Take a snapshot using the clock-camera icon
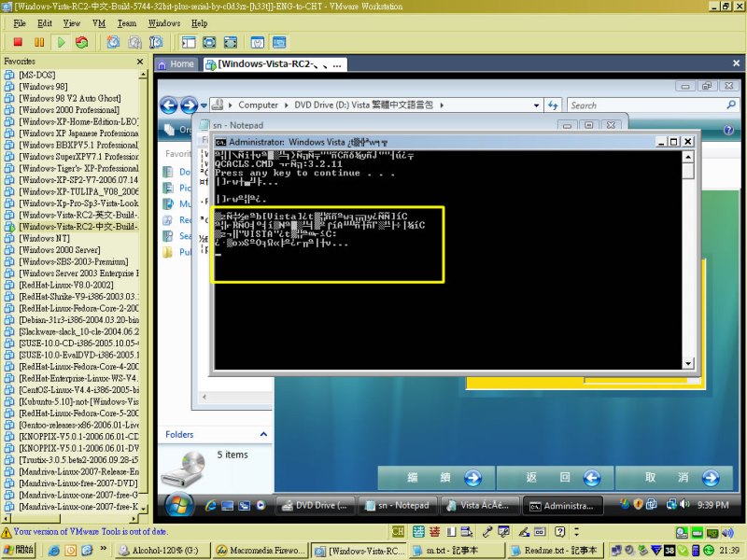The image size is (747, 560). click(x=113, y=42)
